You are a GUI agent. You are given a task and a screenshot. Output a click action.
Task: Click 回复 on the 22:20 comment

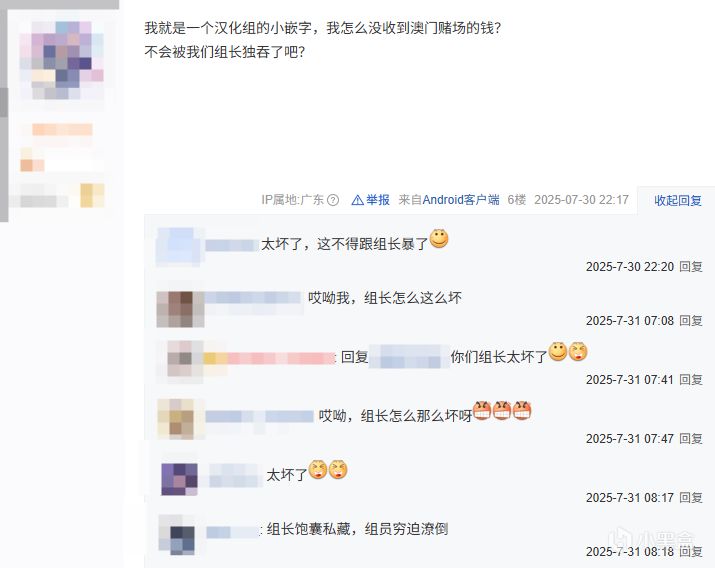691,266
